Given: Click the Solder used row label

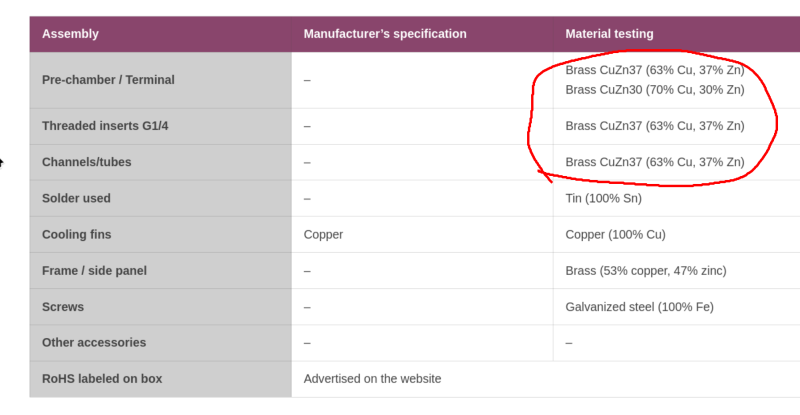Looking at the screenshot, I should pyautogui.click(x=76, y=198).
